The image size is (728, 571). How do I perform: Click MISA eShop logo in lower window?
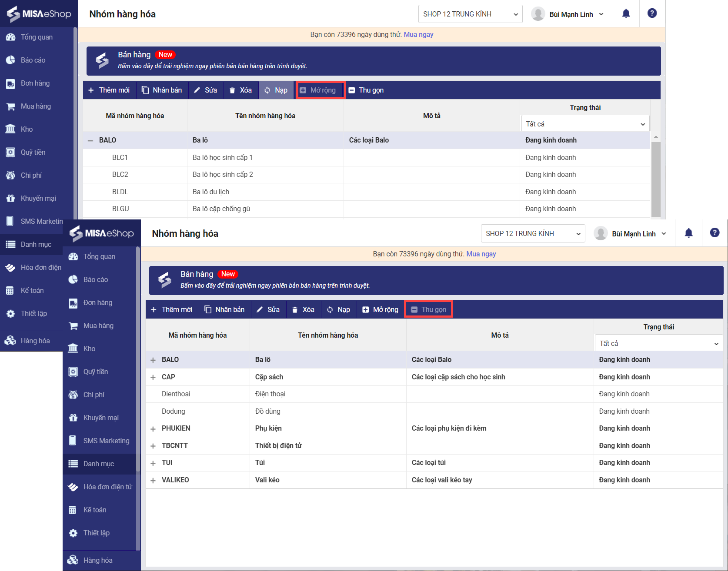click(102, 233)
